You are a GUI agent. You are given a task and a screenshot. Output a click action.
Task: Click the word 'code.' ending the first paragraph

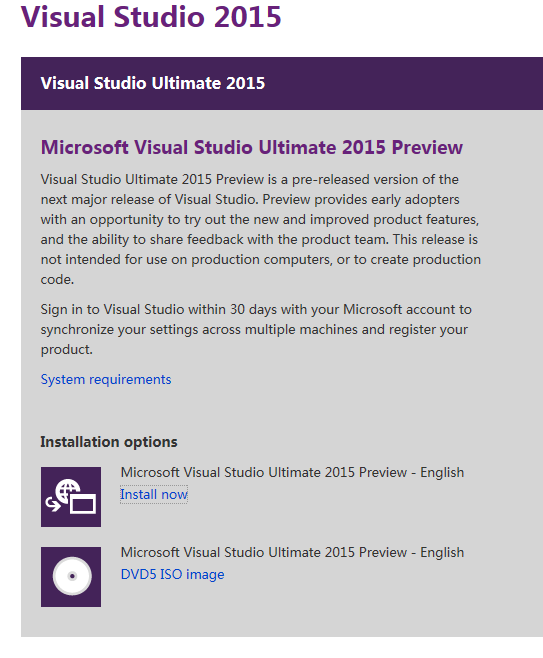click(x=57, y=279)
